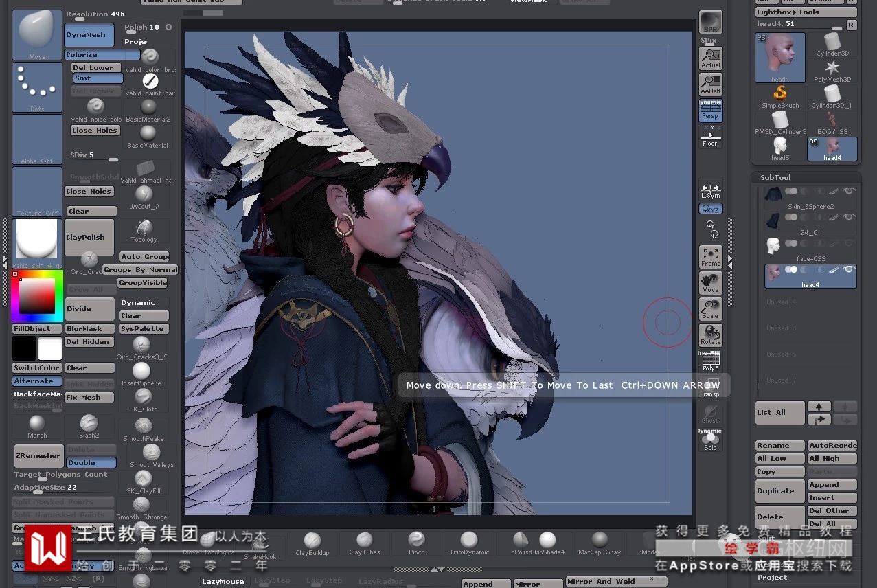Select the Slash2 brush
This screenshot has height=588, width=877.
(x=89, y=427)
